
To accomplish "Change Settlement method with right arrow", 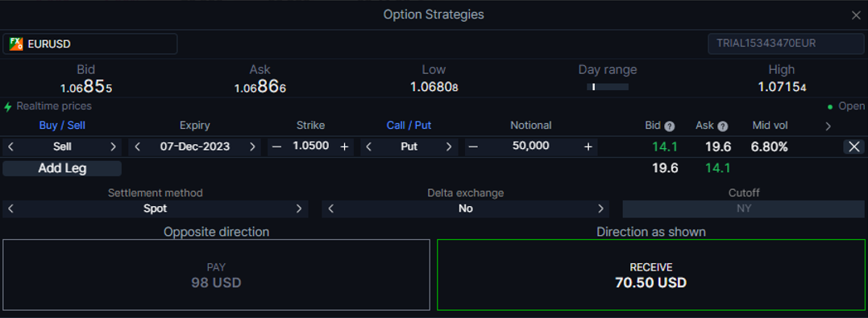I will tap(299, 209).
